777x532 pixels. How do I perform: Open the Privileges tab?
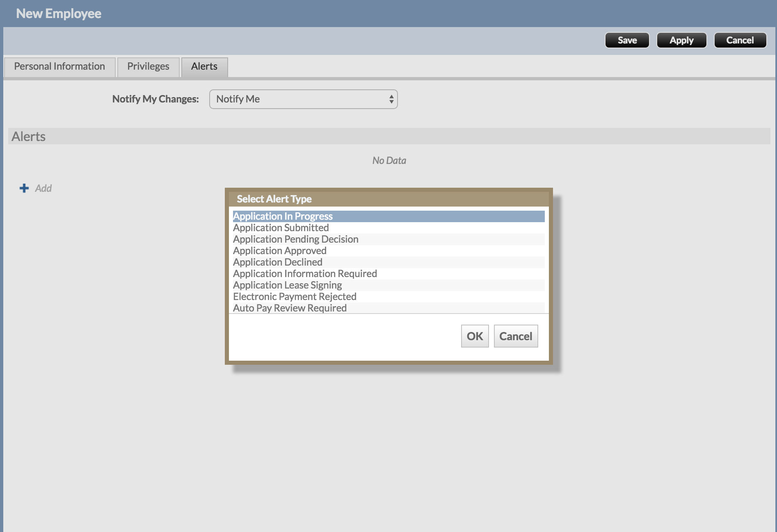pyautogui.click(x=148, y=66)
